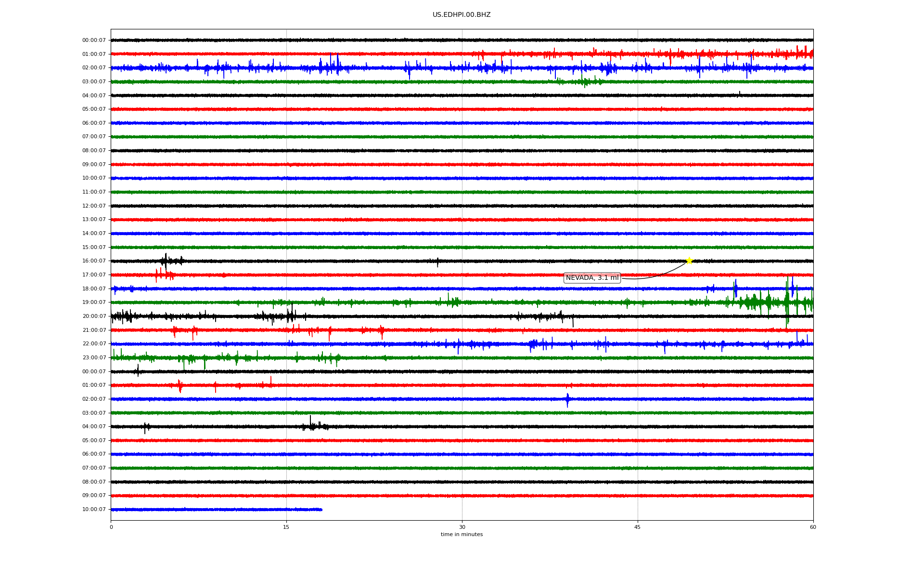
Task: Click the 02:00:07 blue label near top
Action: click(x=94, y=68)
